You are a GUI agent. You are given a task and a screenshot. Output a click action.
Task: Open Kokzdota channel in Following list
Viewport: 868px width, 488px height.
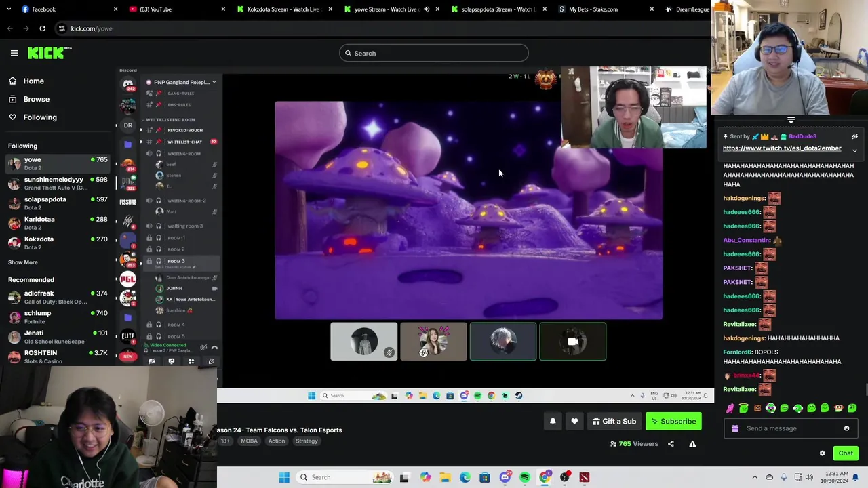(58, 243)
